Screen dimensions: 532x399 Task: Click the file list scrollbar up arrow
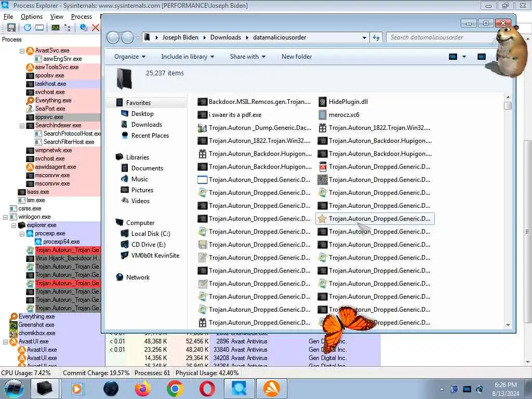tap(508, 97)
